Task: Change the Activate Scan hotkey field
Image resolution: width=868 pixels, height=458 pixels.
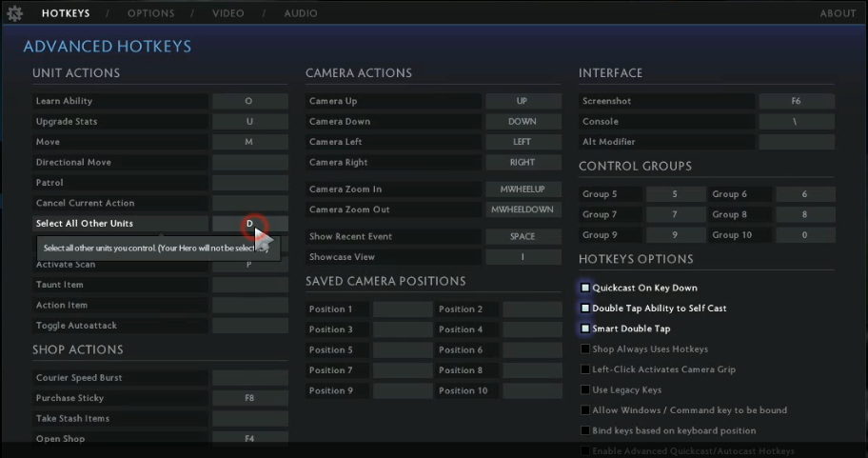Action: coord(249,265)
